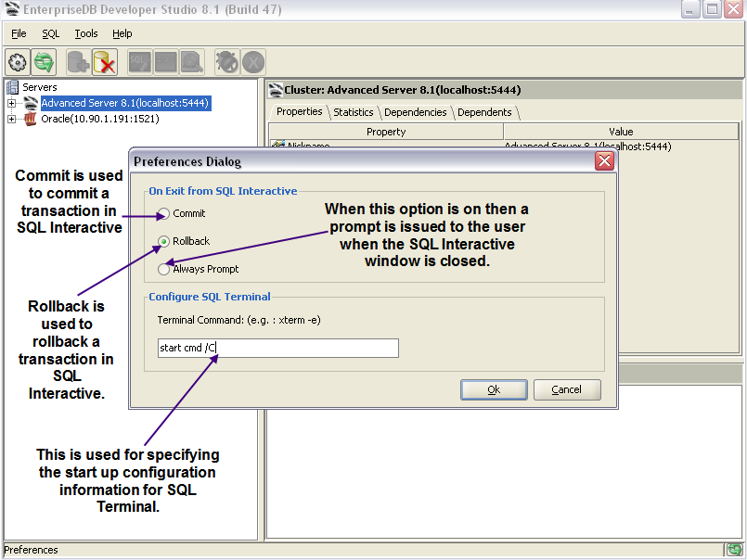
Task: Switch to the Dependencies tab
Action: point(416,112)
